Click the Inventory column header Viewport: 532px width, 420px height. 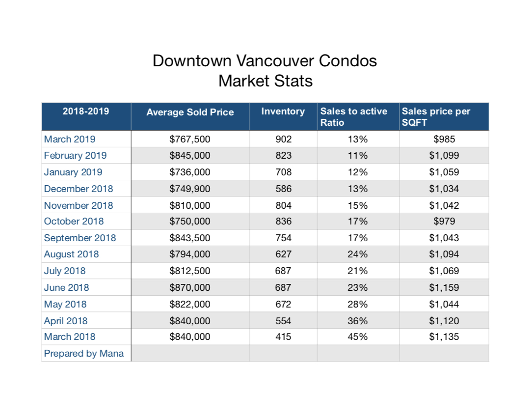coord(283,112)
